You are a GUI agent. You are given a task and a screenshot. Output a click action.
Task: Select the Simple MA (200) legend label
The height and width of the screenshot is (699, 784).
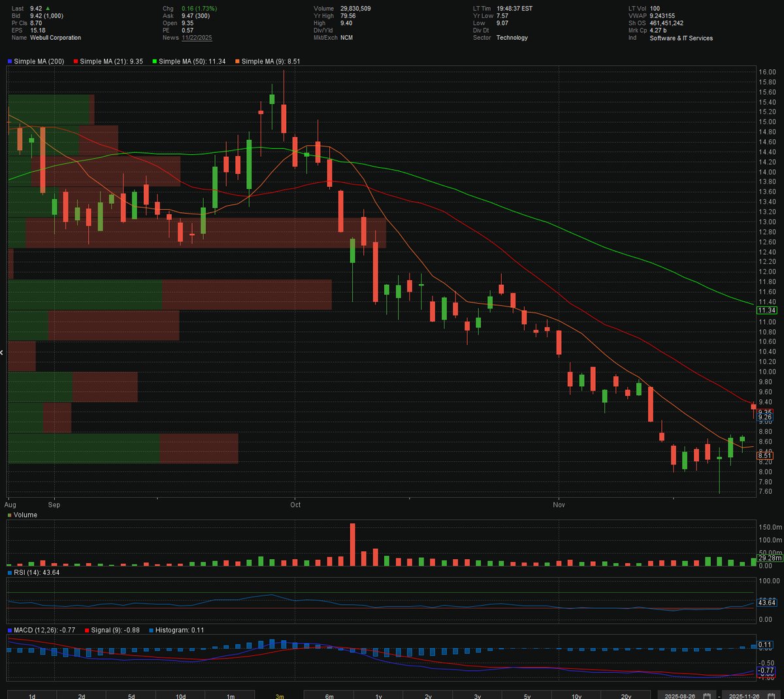(x=39, y=61)
